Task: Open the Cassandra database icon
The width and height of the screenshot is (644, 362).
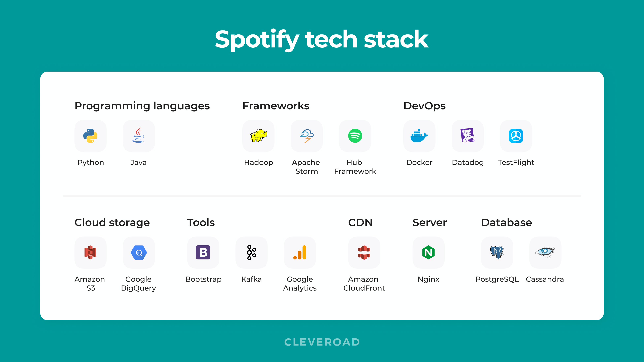Action: point(546,253)
